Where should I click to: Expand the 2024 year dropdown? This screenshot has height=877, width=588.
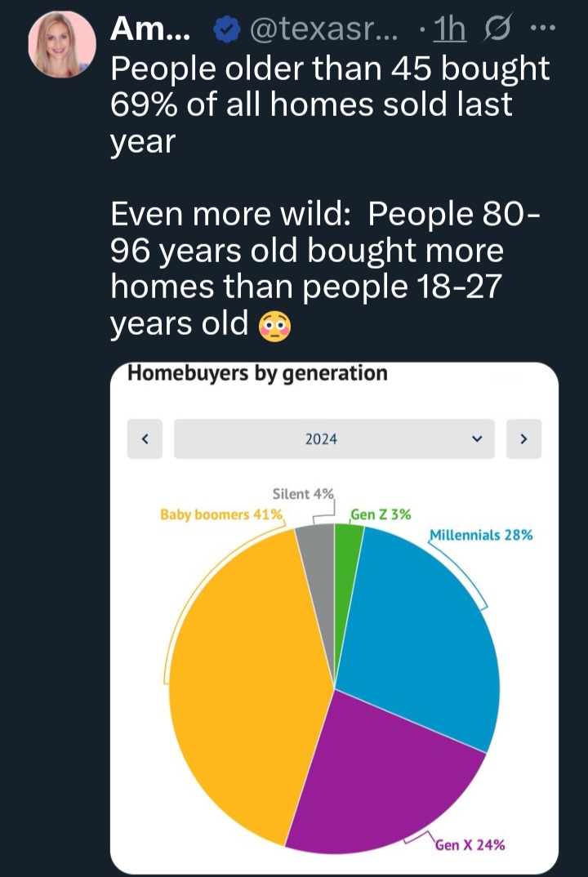[334, 439]
